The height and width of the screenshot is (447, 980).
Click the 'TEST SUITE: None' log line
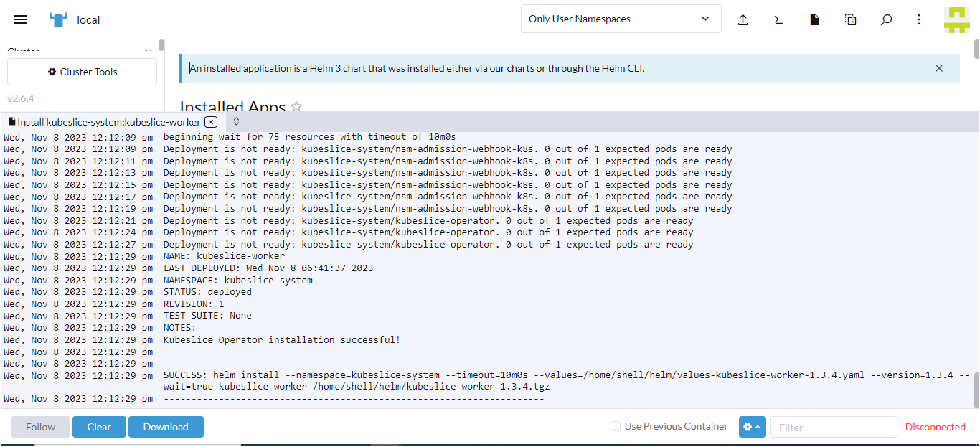[x=207, y=316]
